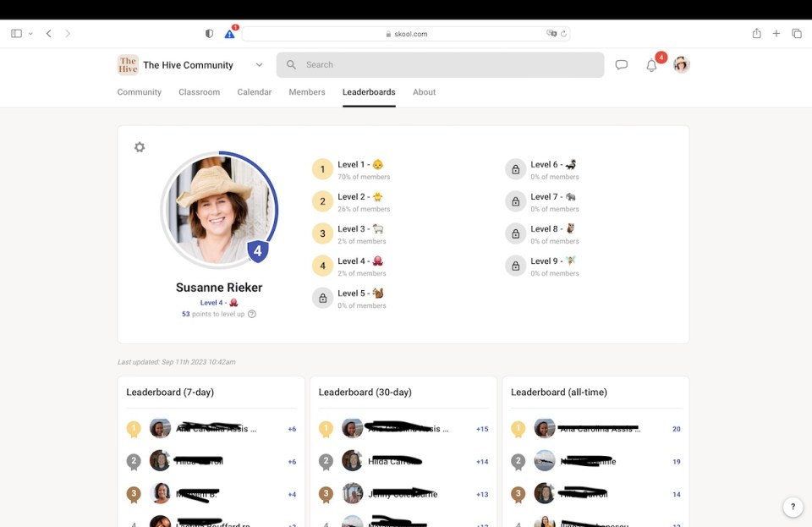Switch to the About tab
The width and height of the screenshot is (812, 527).
(424, 91)
